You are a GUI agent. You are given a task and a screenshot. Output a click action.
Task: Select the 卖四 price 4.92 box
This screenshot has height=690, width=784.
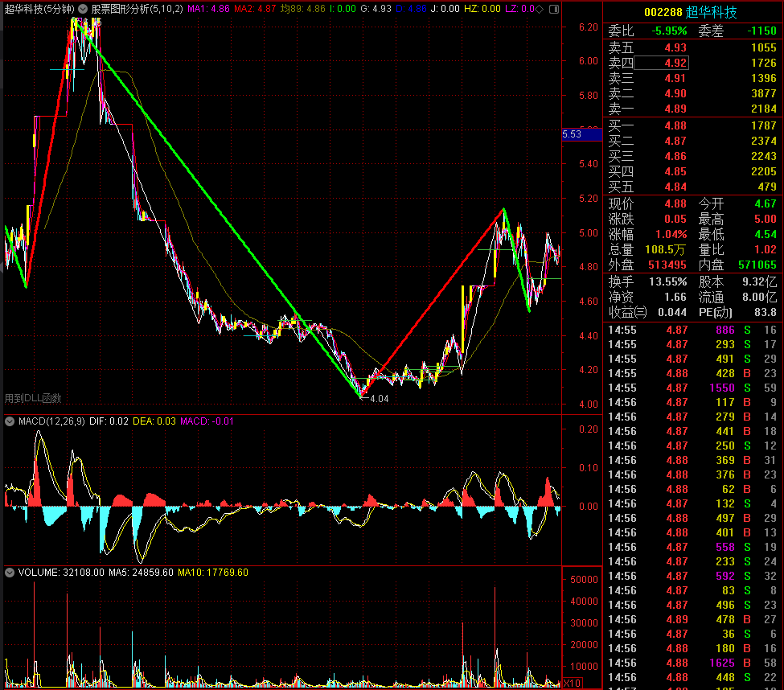coord(675,63)
